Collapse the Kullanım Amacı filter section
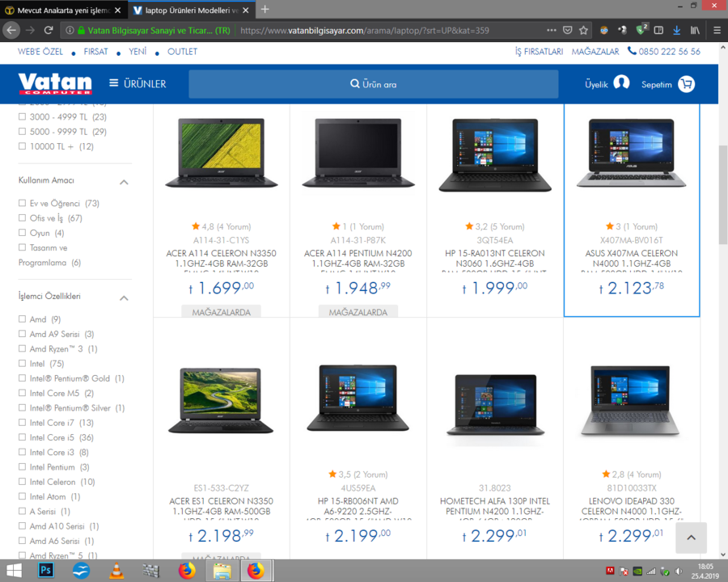The width and height of the screenshot is (728, 582). (124, 182)
